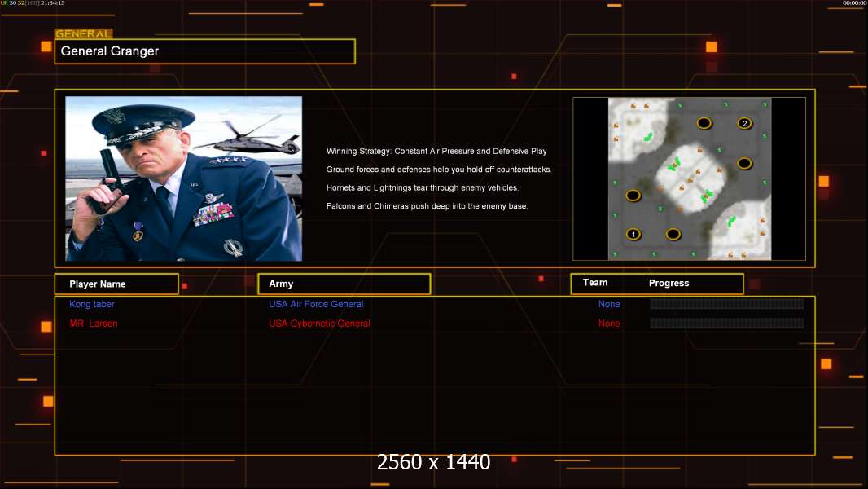Screen dimensions: 868x489
Task: Click the MR. Larsen player name
Action: (x=94, y=324)
